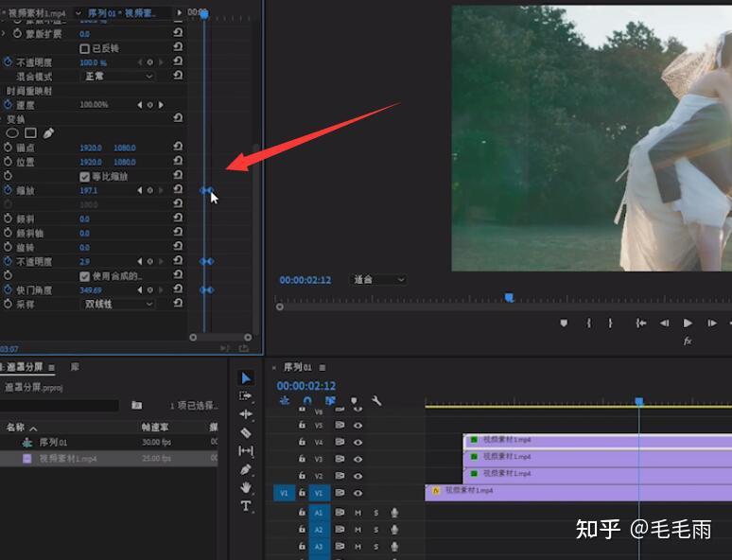Go to next keyframe of 速度
This screenshot has height=560, width=732.
[161, 105]
